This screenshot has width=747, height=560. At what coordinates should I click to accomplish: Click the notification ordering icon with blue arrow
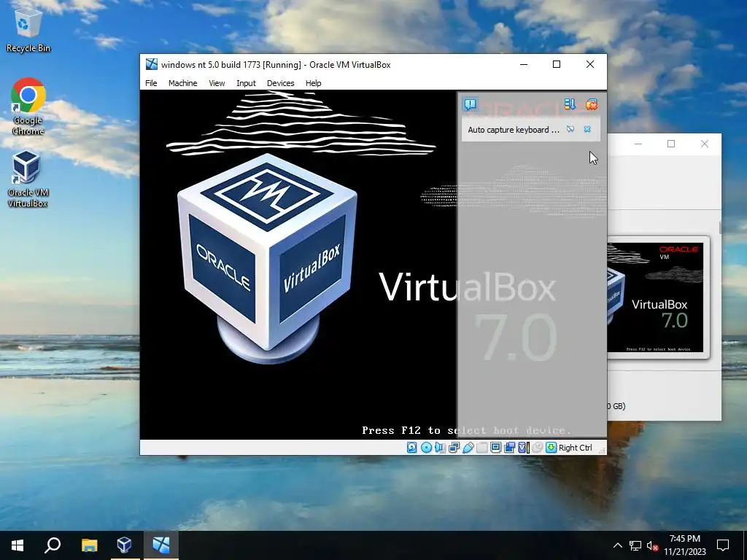[x=570, y=104]
